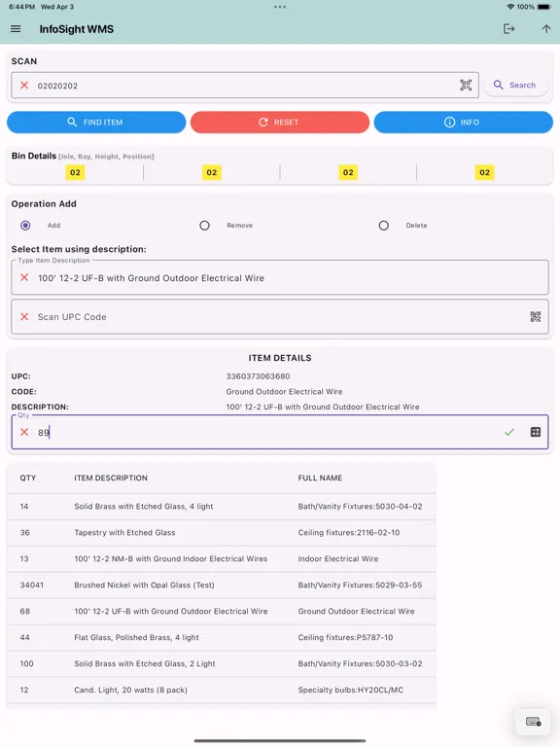
Task: Clear the Qty value with red X
Action: coord(24,432)
